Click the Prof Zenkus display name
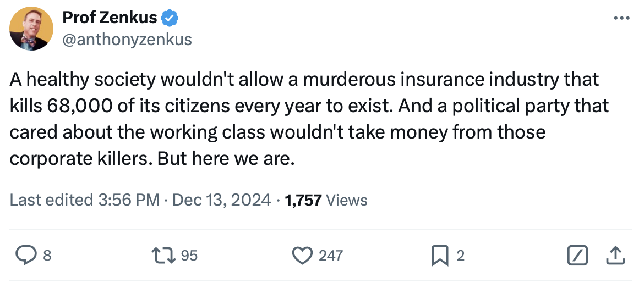Image resolution: width=644 pixels, height=288 pixels. [x=110, y=18]
